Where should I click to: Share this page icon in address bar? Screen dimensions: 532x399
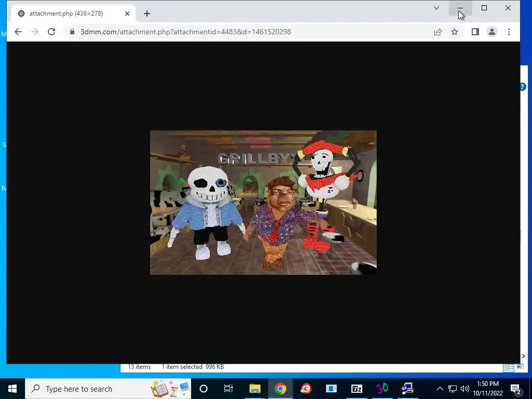tap(438, 32)
